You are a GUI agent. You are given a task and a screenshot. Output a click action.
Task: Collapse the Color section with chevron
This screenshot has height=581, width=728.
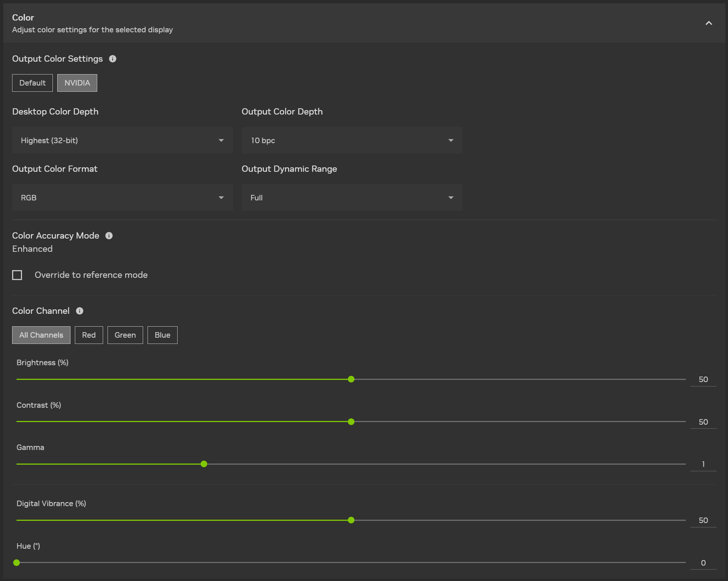(x=709, y=23)
